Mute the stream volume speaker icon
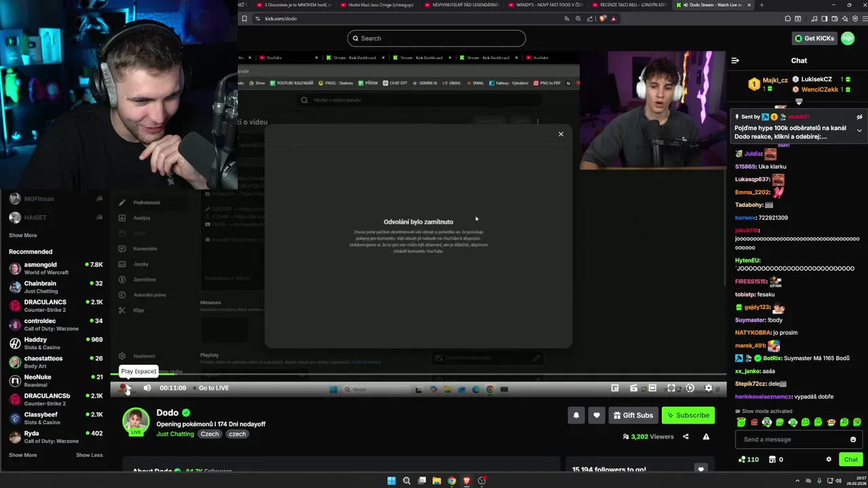The height and width of the screenshot is (488, 868). click(x=147, y=388)
